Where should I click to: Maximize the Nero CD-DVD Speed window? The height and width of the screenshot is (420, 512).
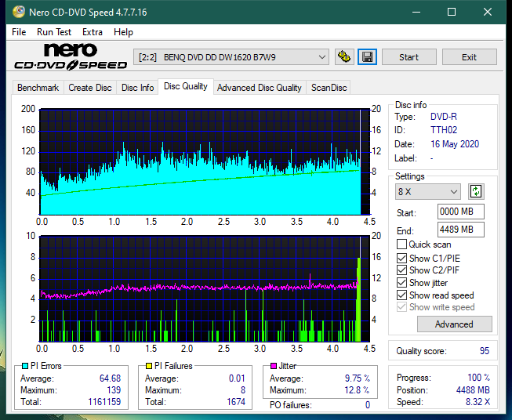click(x=452, y=12)
